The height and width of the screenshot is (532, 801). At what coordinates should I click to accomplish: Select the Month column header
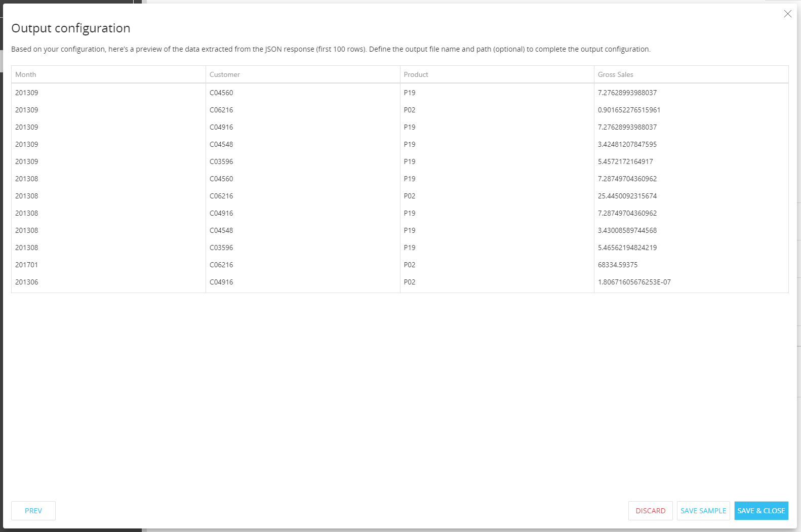[26, 74]
